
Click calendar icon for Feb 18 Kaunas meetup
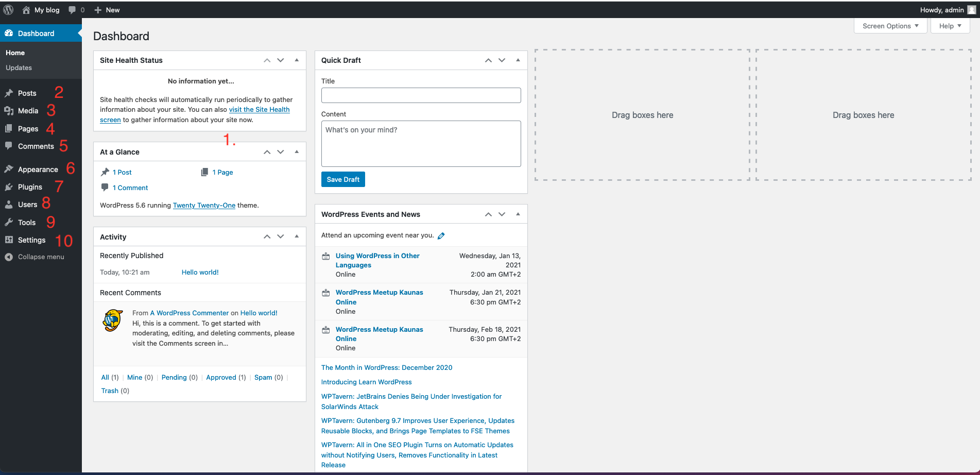pyautogui.click(x=326, y=330)
